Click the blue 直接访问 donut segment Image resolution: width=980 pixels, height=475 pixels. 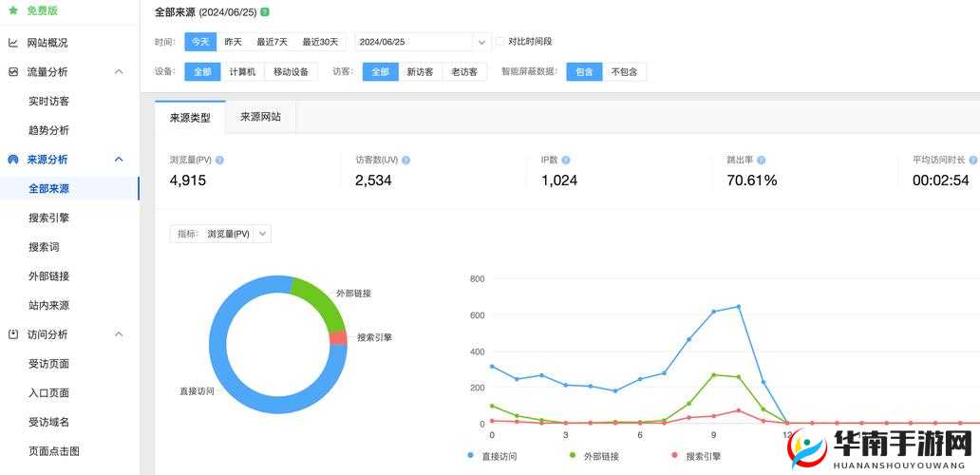[225, 375]
